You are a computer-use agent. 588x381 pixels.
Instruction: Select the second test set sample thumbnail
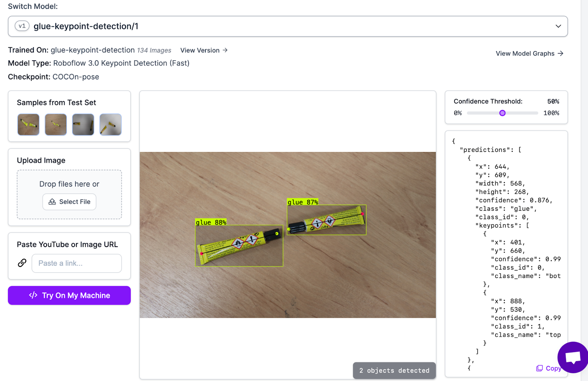click(56, 124)
